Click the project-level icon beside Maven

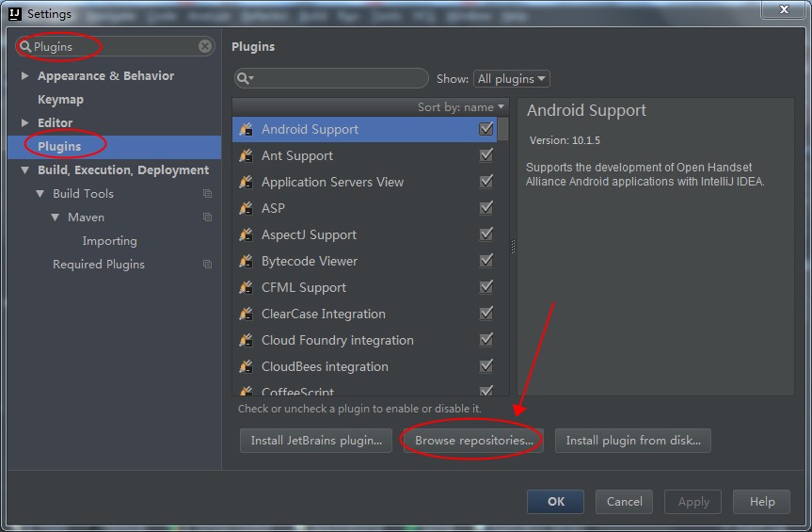(x=207, y=218)
